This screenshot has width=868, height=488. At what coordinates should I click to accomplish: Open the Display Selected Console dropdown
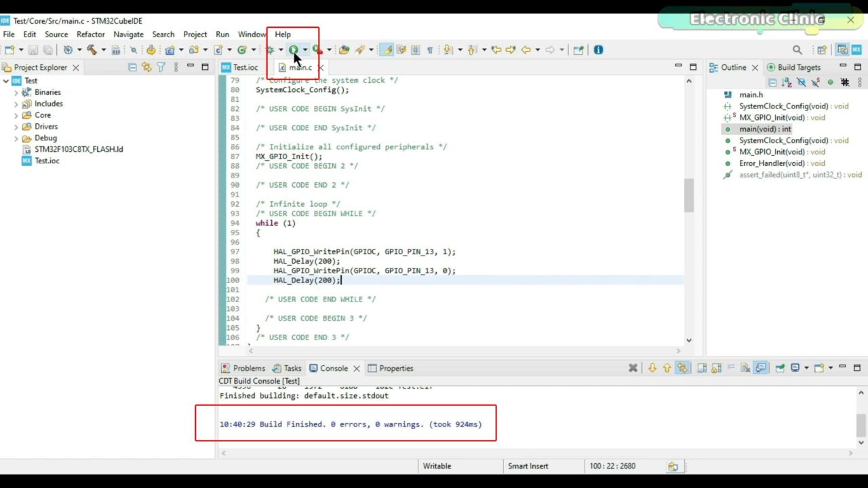pyautogui.click(x=806, y=368)
